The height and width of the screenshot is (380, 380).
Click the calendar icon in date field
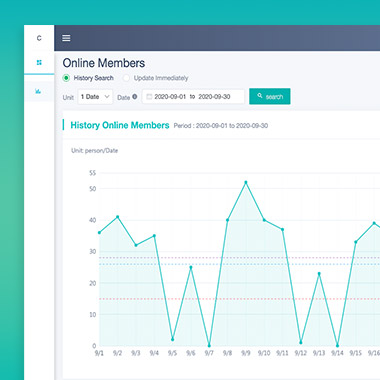[x=149, y=97]
